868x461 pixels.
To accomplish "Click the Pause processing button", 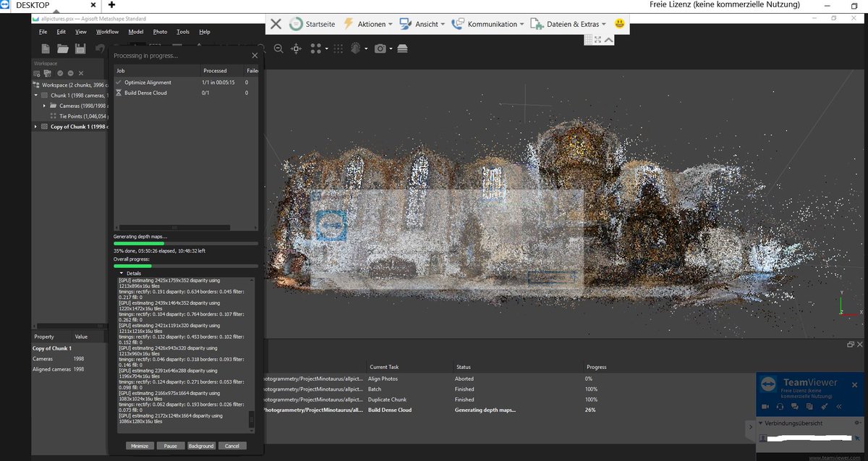I will (171, 446).
